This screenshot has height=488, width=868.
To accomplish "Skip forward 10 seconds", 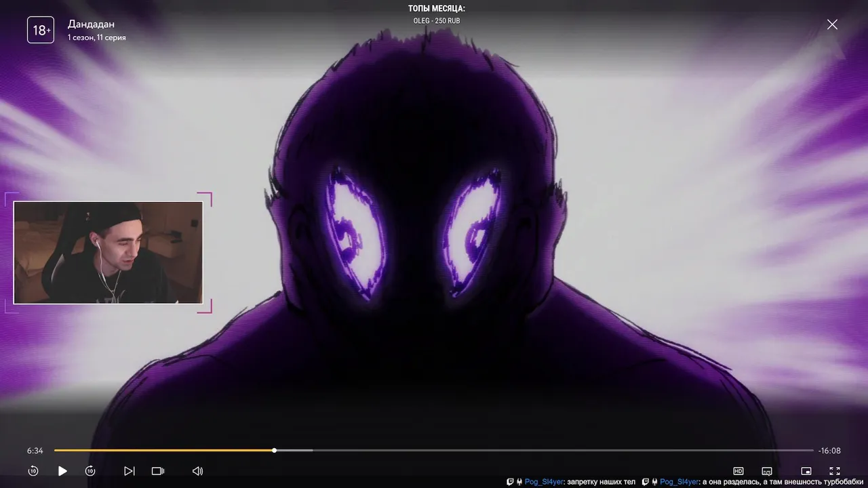I will coord(90,471).
